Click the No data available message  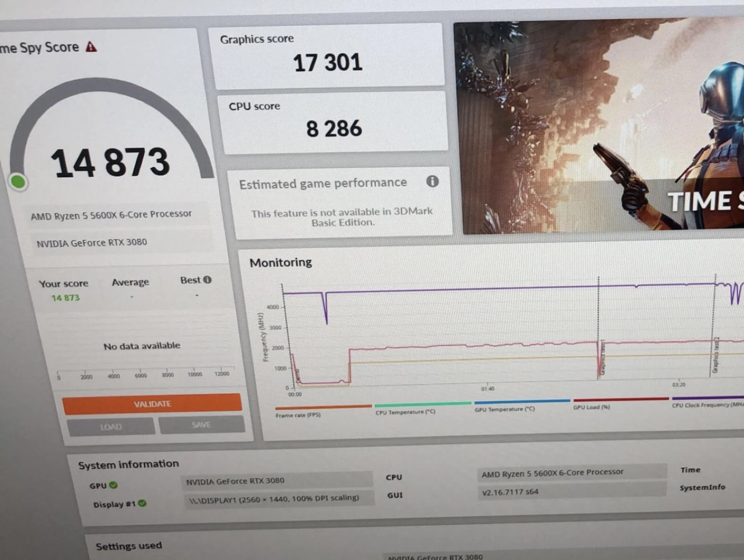[x=142, y=346]
